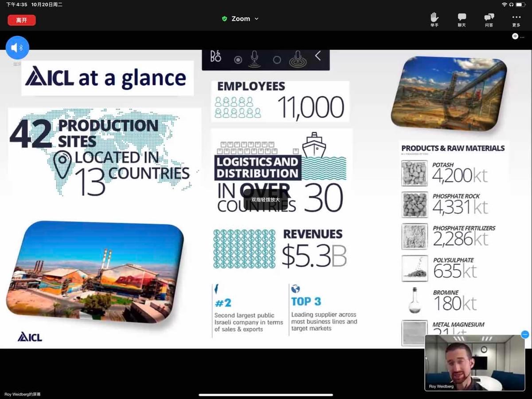Open the 聊天 chat panel
The height and width of the screenshot is (399, 532).
coord(462,20)
